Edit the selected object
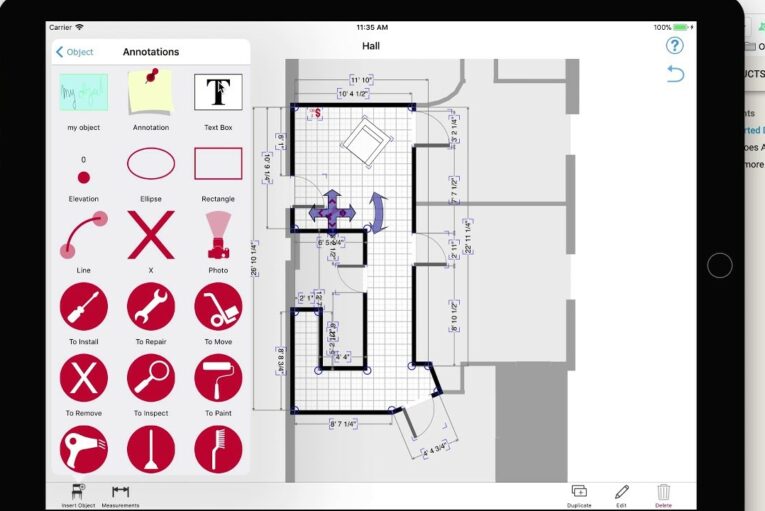 (x=621, y=496)
